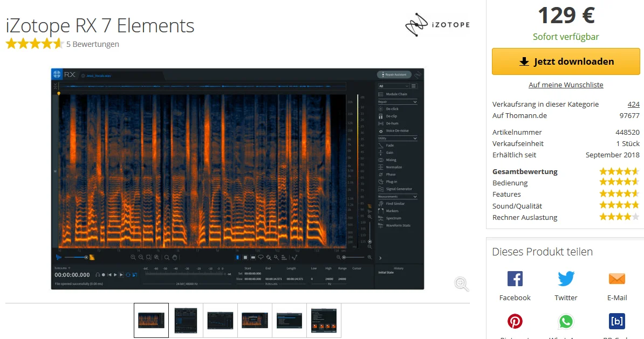Click the star rating under the product title
This screenshot has height=339, width=644.
click(35, 44)
